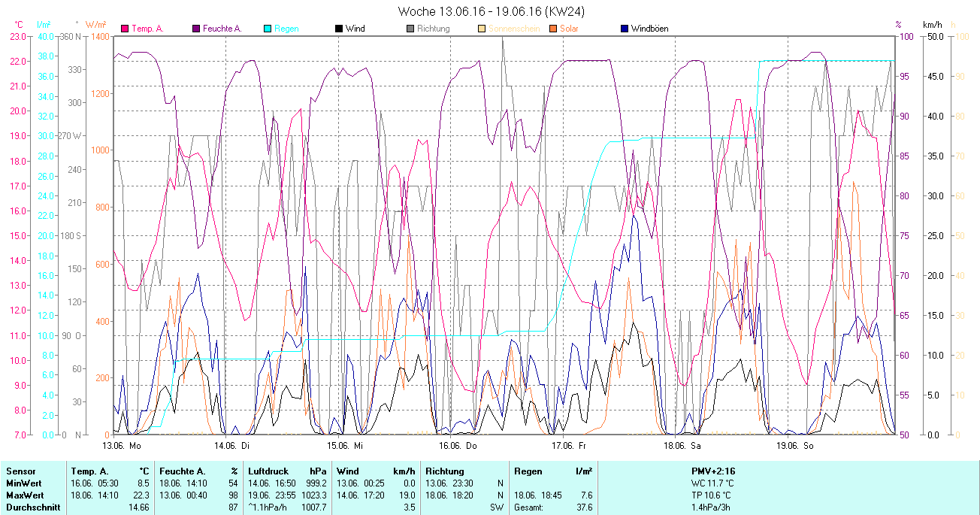Click the 'Sensor' table header

pos(20,471)
